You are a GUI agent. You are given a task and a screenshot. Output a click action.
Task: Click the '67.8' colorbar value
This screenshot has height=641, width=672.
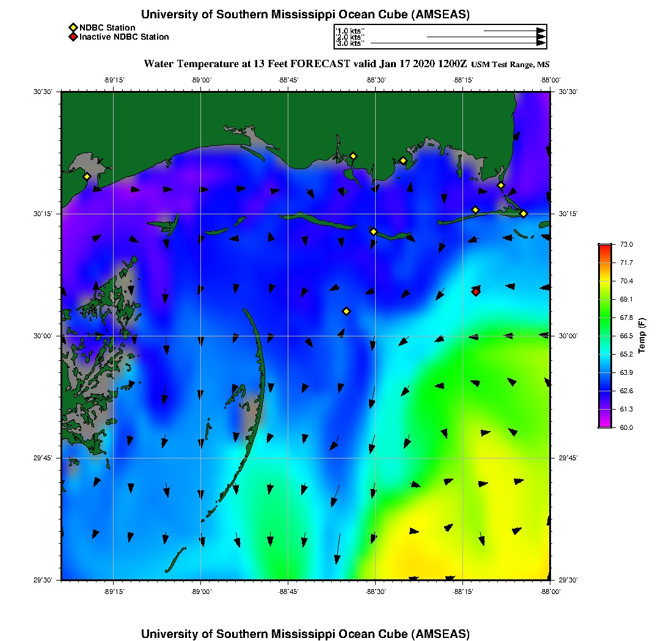point(626,317)
